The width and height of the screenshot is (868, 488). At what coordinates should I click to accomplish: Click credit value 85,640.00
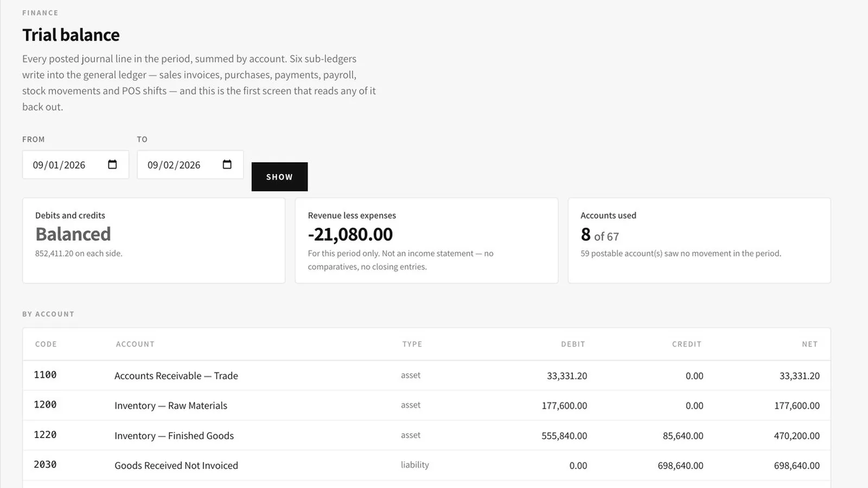683,436
